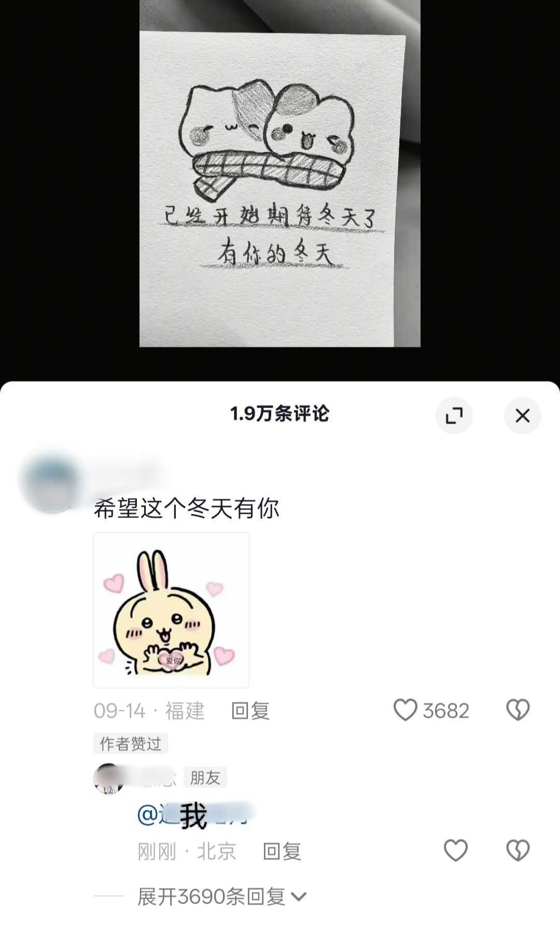
Task: Dislike the reply from 北京
Action: [517, 850]
